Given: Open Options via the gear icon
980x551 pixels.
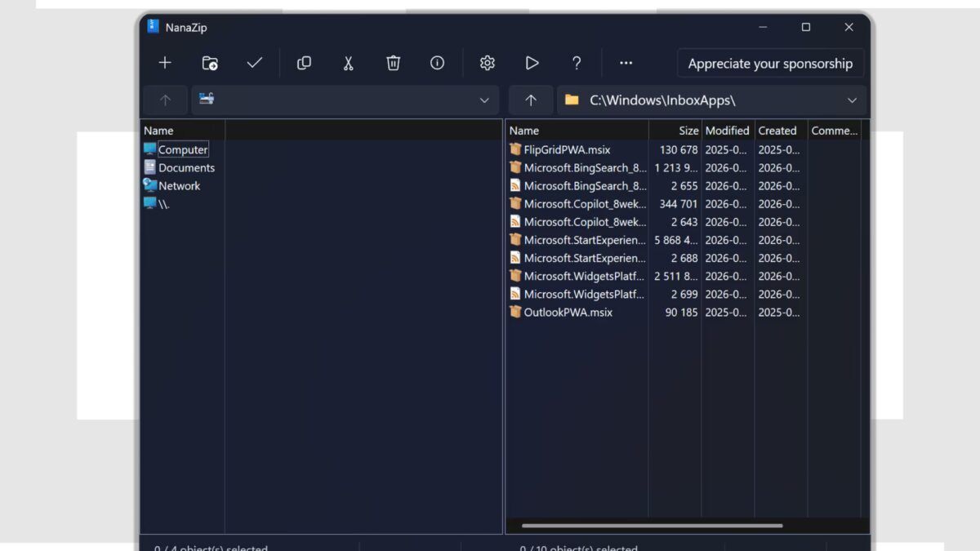Looking at the screenshot, I should tap(488, 63).
